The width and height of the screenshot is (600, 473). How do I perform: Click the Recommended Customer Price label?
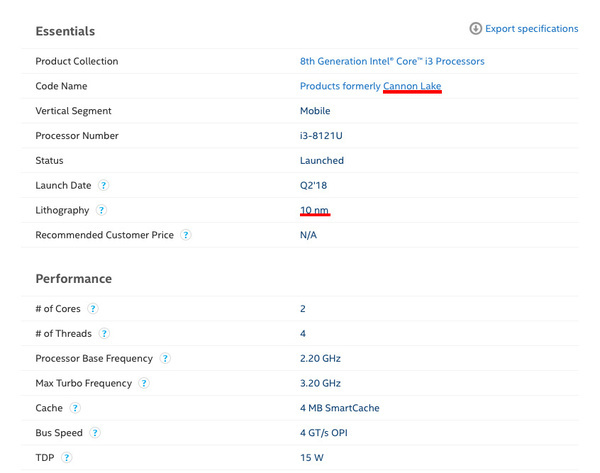(104, 235)
